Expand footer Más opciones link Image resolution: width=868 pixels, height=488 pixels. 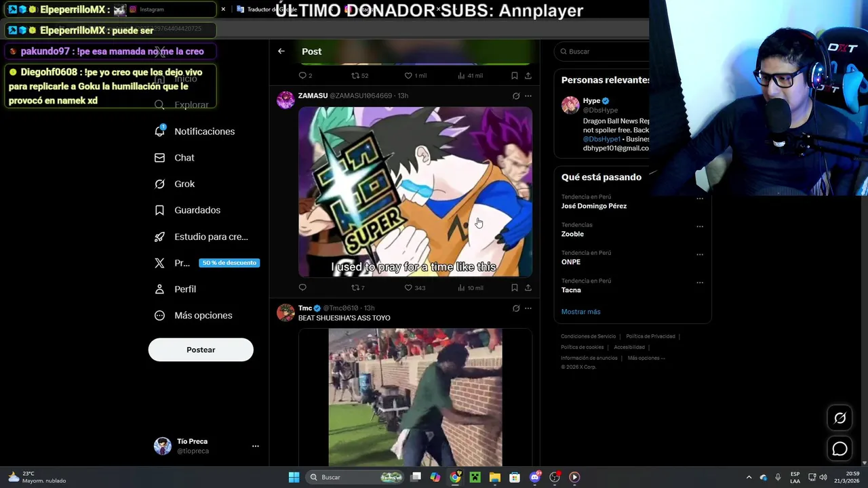click(646, 358)
